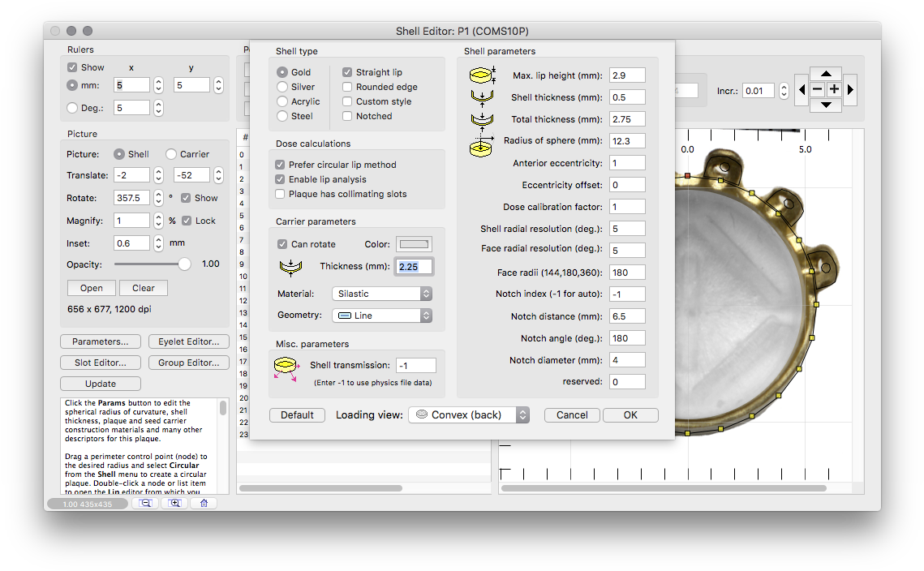
Task: Toggle Prefer circular lip method
Action: tap(280, 165)
